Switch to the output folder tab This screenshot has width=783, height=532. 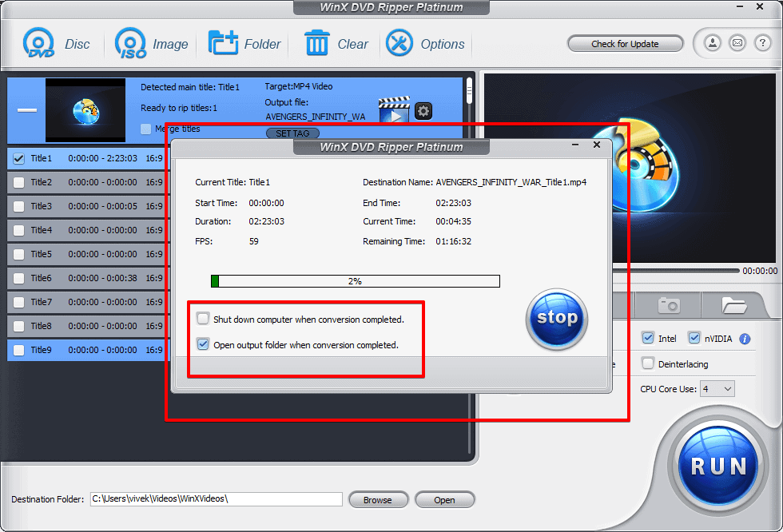[x=735, y=305]
